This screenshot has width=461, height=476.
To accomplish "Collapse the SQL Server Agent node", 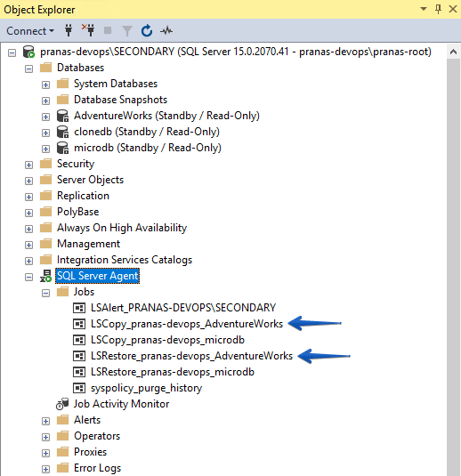I will click(x=28, y=277).
